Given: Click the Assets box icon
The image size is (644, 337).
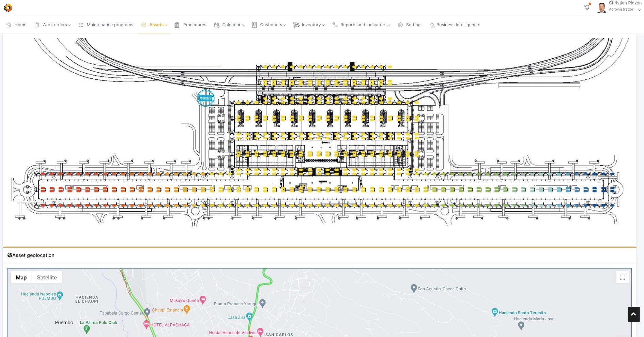Looking at the screenshot, I should pos(144,25).
